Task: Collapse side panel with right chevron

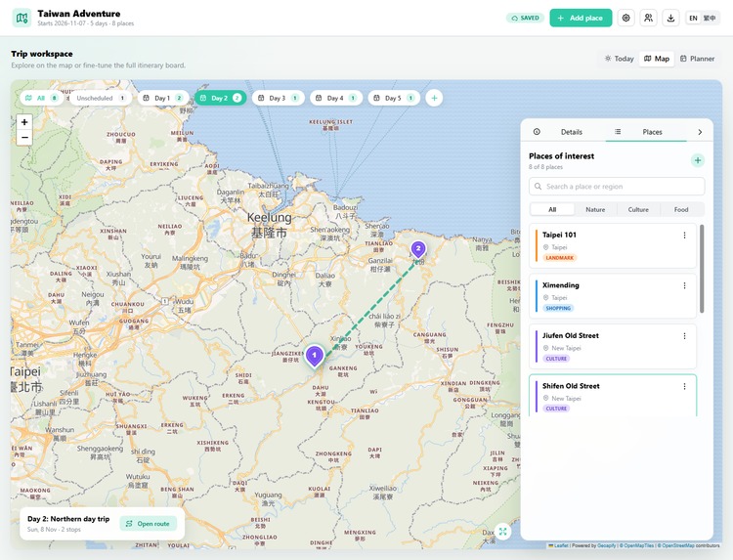Action: click(700, 132)
